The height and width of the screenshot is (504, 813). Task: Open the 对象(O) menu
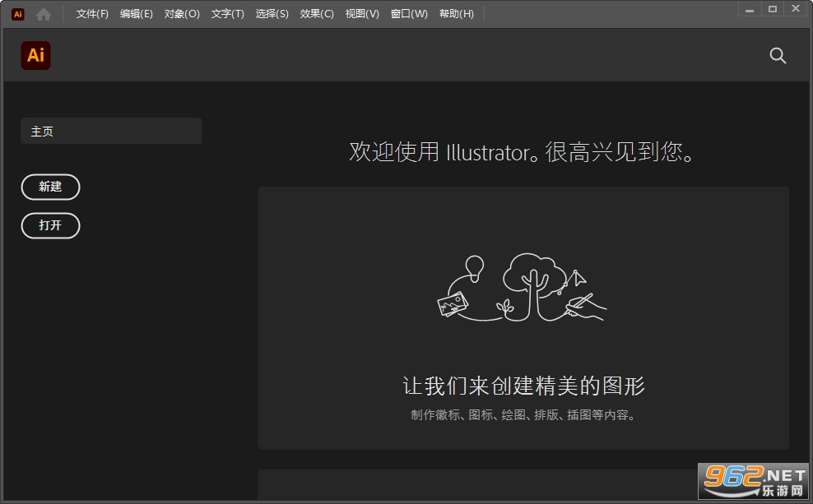pyautogui.click(x=182, y=14)
